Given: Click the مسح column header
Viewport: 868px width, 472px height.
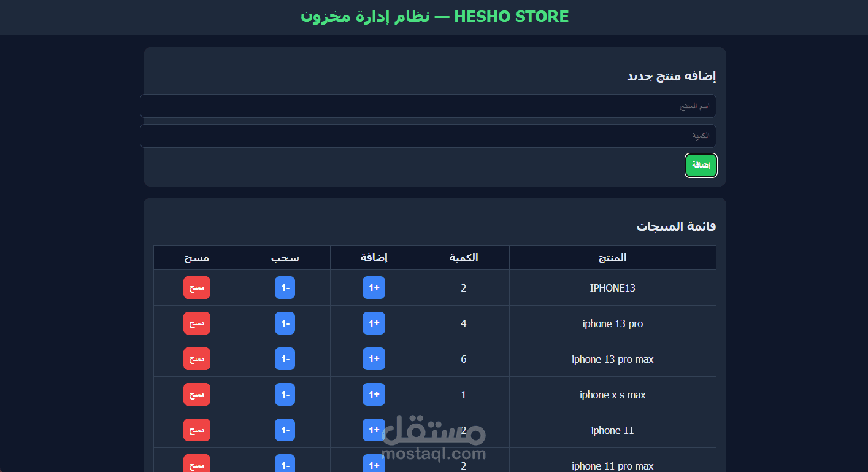Looking at the screenshot, I should (197, 258).
